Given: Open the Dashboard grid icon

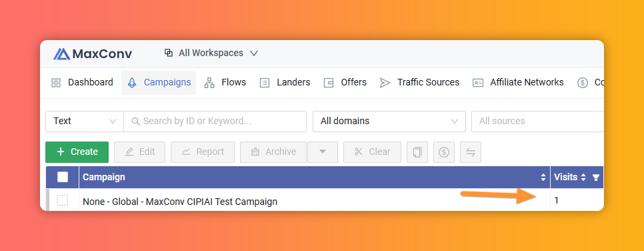Looking at the screenshot, I should (56, 83).
